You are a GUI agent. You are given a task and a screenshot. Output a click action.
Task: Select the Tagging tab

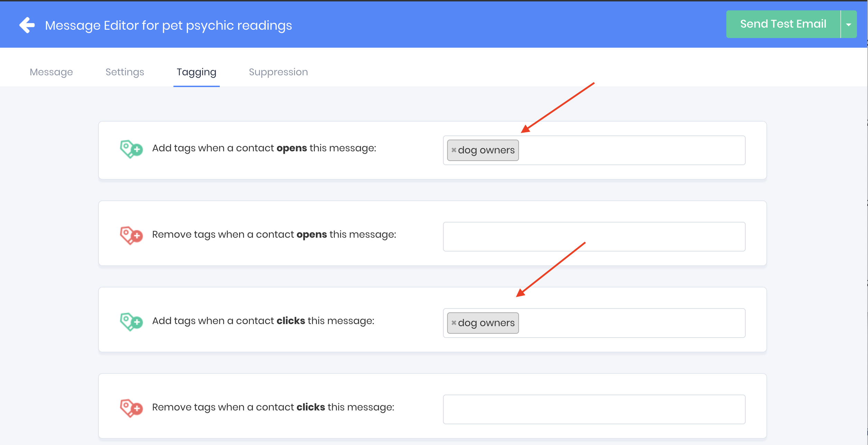click(x=196, y=72)
